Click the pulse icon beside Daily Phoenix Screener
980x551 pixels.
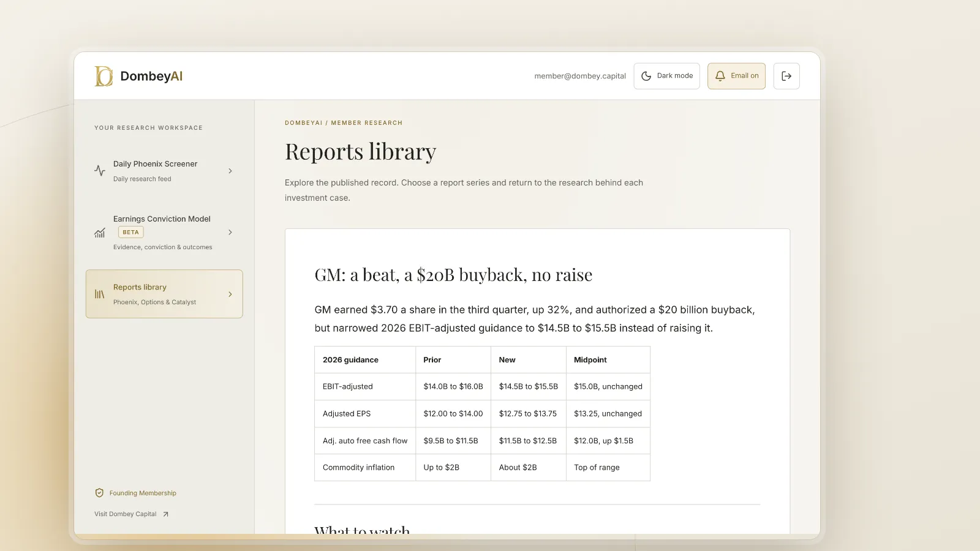click(x=100, y=171)
